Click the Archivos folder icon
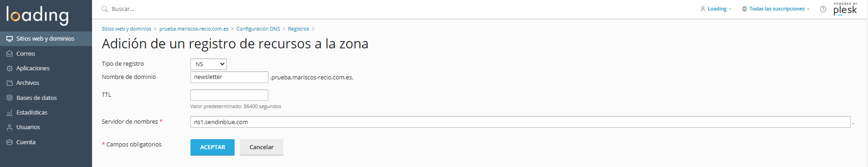The width and height of the screenshot is (868, 167). coord(10,83)
